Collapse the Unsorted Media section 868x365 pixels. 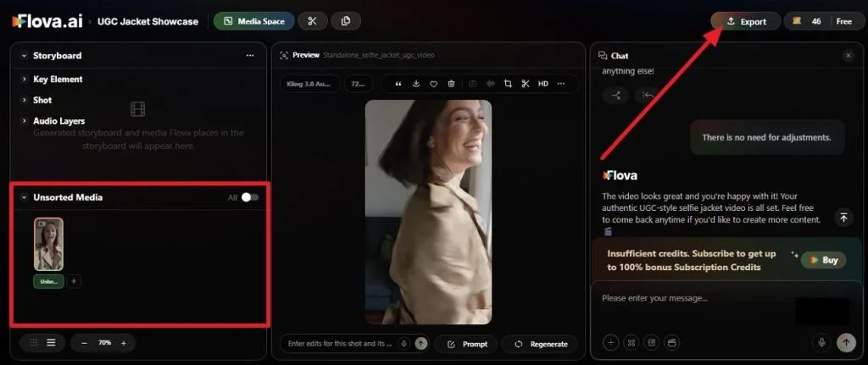[x=24, y=197]
